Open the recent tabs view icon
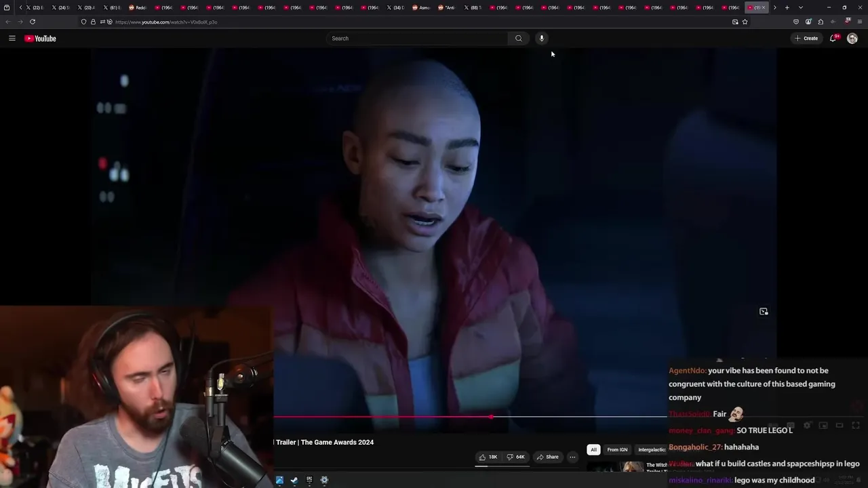The height and width of the screenshot is (488, 868). coord(7,7)
